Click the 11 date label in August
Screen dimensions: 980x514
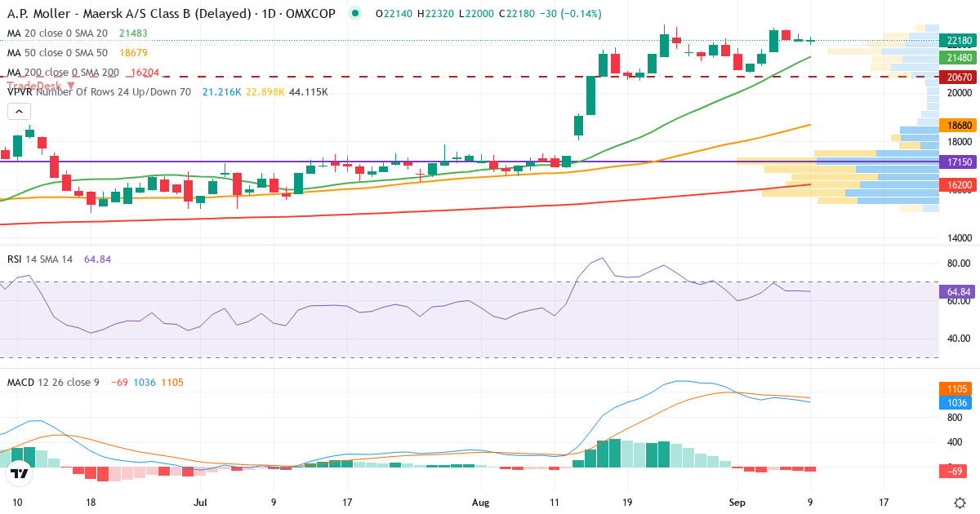(x=555, y=502)
